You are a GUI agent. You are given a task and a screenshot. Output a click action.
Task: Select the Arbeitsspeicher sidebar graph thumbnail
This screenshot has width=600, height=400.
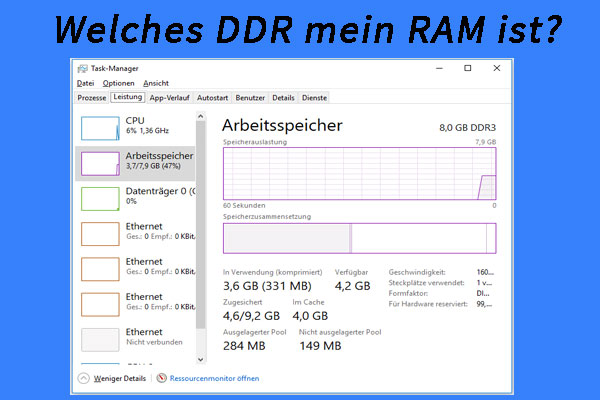(100, 163)
